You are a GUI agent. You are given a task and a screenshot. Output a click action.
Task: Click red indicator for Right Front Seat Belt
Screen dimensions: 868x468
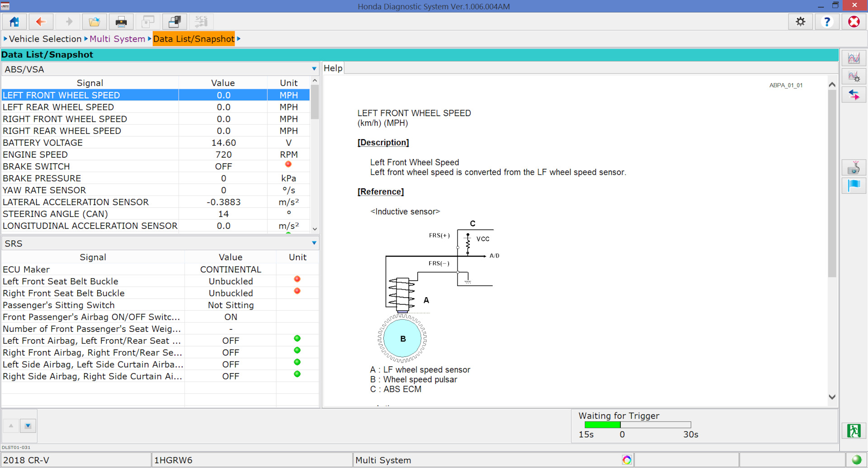pyautogui.click(x=297, y=291)
